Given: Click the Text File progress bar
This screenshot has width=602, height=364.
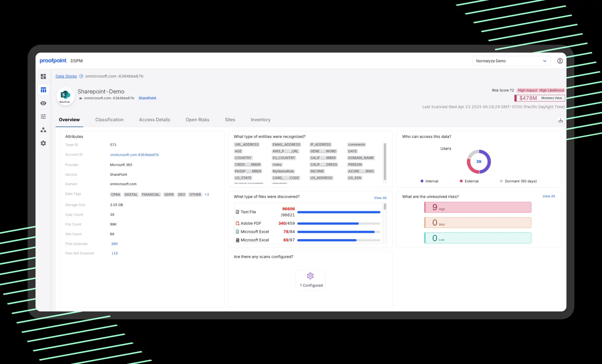Looking at the screenshot, I should point(339,212).
